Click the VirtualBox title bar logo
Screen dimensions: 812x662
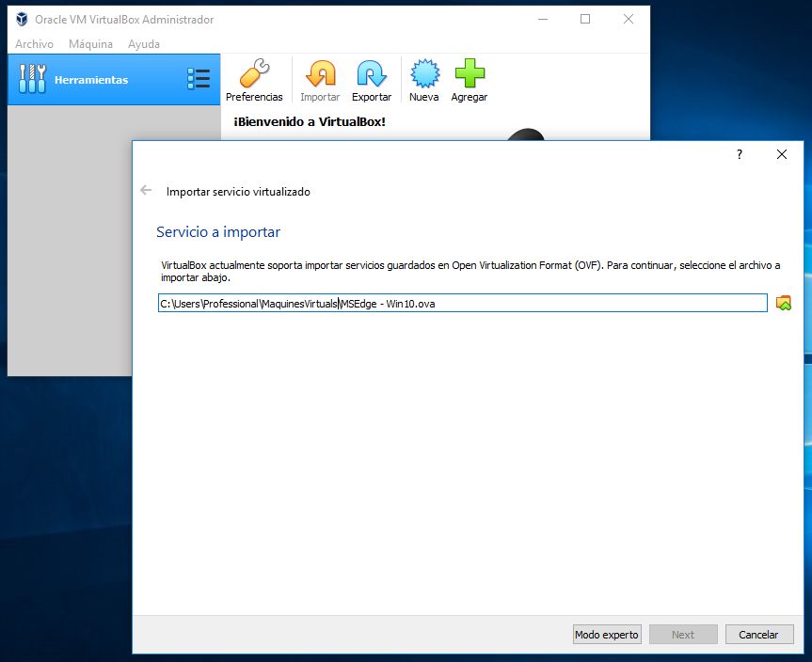click(22, 19)
